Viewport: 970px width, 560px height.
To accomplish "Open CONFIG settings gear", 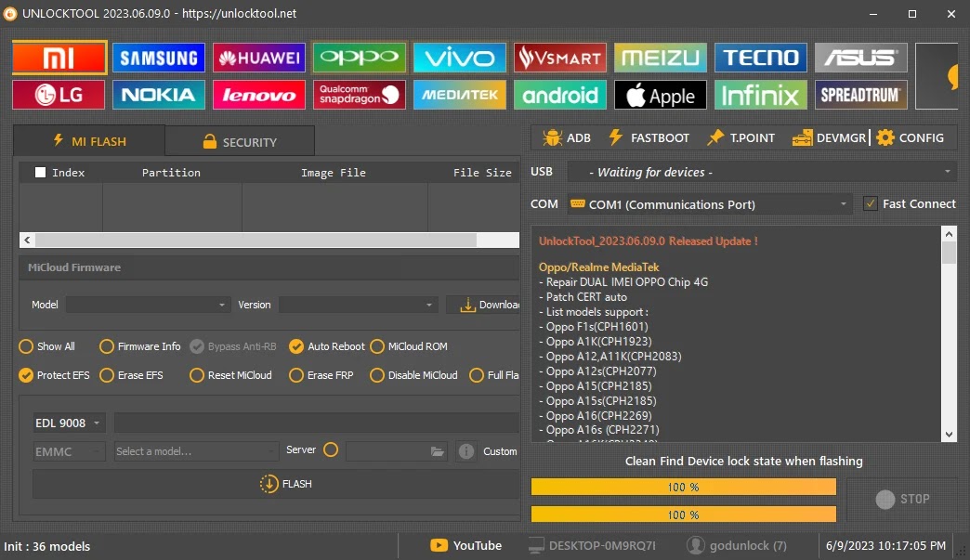I will click(x=911, y=137).
